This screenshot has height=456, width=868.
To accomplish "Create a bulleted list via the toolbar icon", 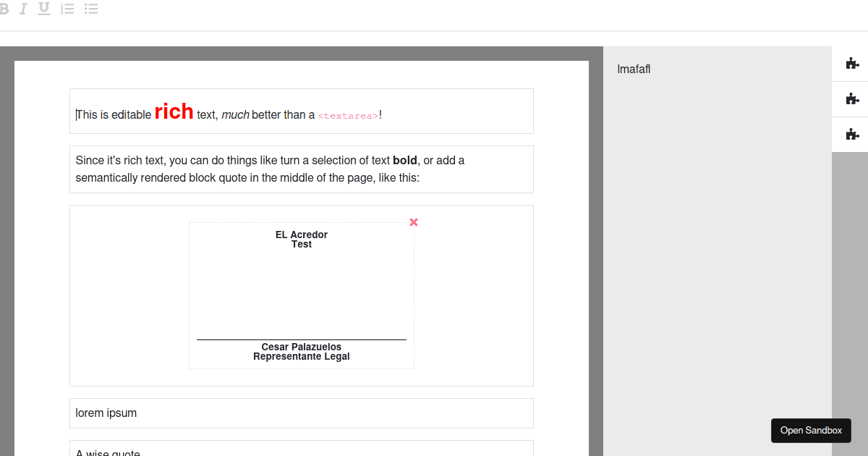I will click(x=90, y=9).
